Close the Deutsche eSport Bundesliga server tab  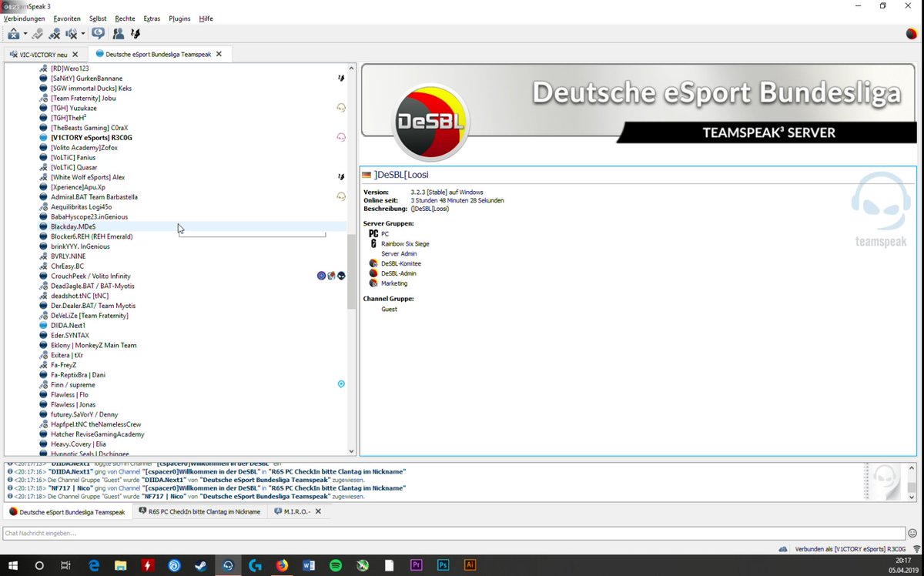pos(219,54)
